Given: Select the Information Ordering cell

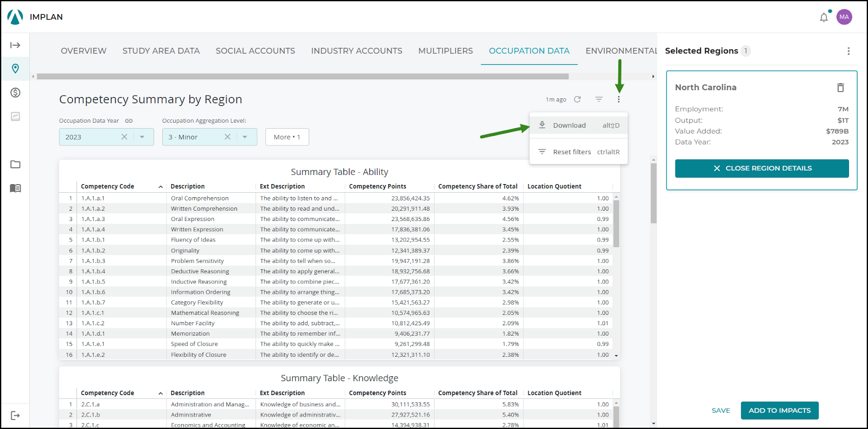Looking at the screenshot, I should pos(201,292).
